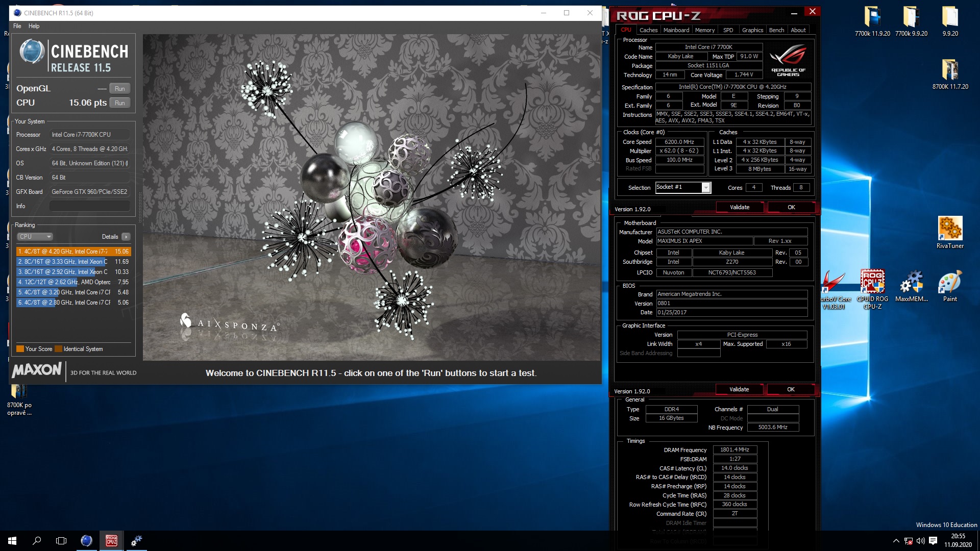
Task: Click the DRAM Frequency 1801.4 MHz value
Action: tap(734, 449)
